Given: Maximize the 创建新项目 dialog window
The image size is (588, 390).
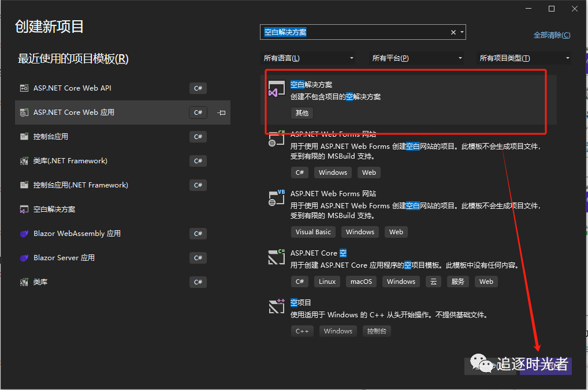Looking at the screenshot, I should [x=552, y=9].
